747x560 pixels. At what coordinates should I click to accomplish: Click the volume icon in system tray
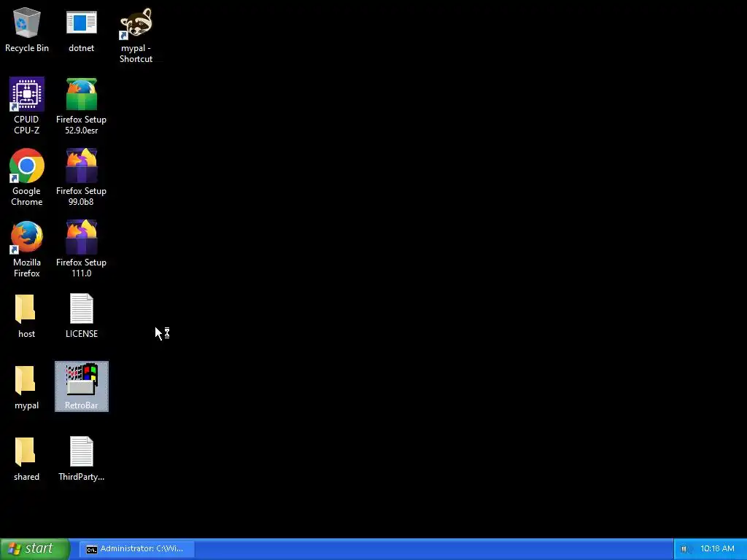684,548
